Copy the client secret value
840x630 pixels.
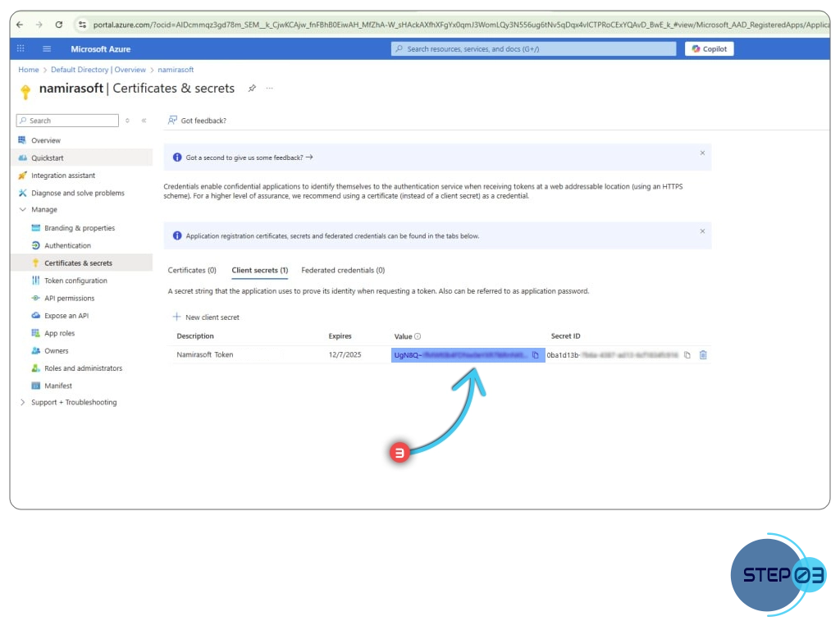click(535, 355)
